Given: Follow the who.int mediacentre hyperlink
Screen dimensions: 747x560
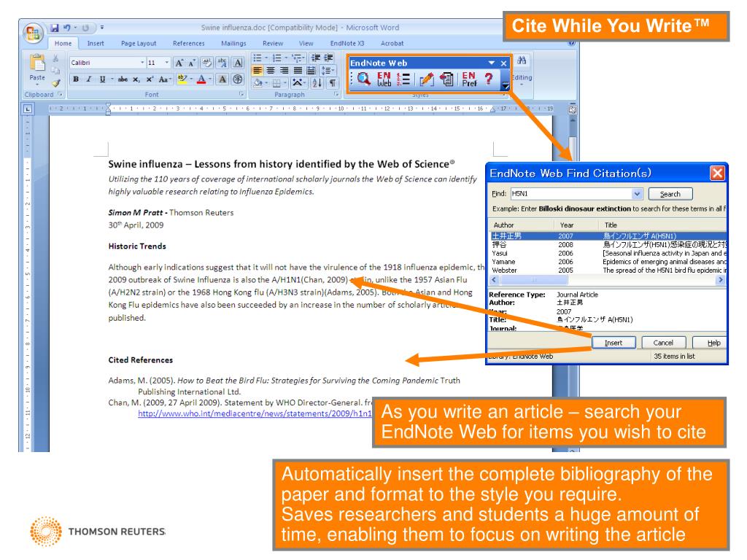Looking at the screenshot, I should click(255, 413).
